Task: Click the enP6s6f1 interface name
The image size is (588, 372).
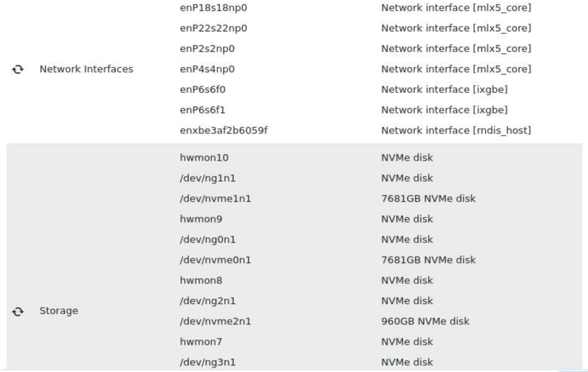Action: [x=202, y=110]
